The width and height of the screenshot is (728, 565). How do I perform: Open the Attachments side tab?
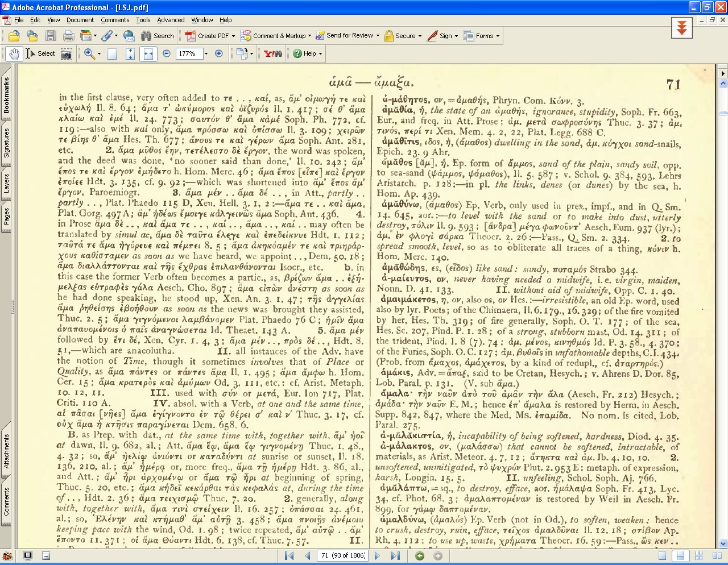[x=6, y=451]
